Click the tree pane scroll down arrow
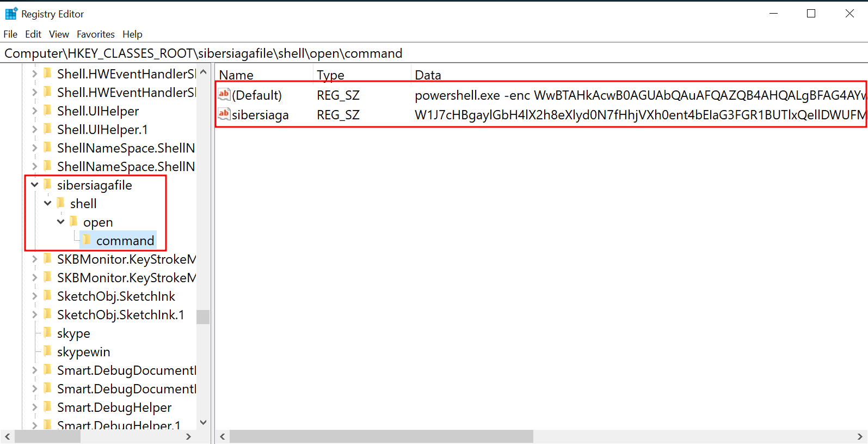868x444 pixels. coord(203,422)
